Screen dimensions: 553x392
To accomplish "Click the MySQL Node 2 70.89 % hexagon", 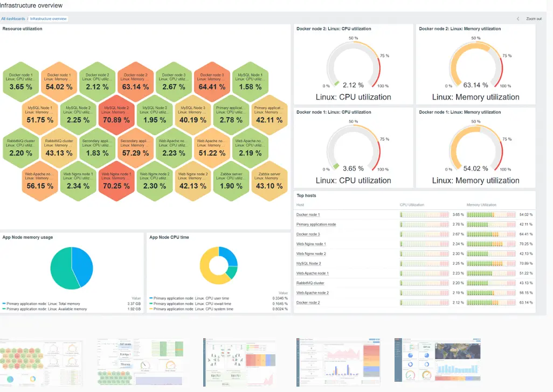I will pos(116,114).
